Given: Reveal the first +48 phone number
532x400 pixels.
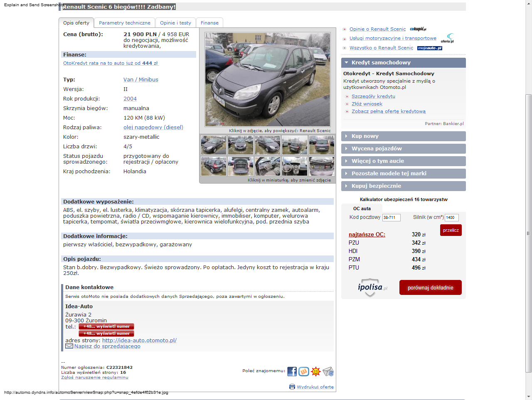Looking at the screenshot, I should (106, 326).
